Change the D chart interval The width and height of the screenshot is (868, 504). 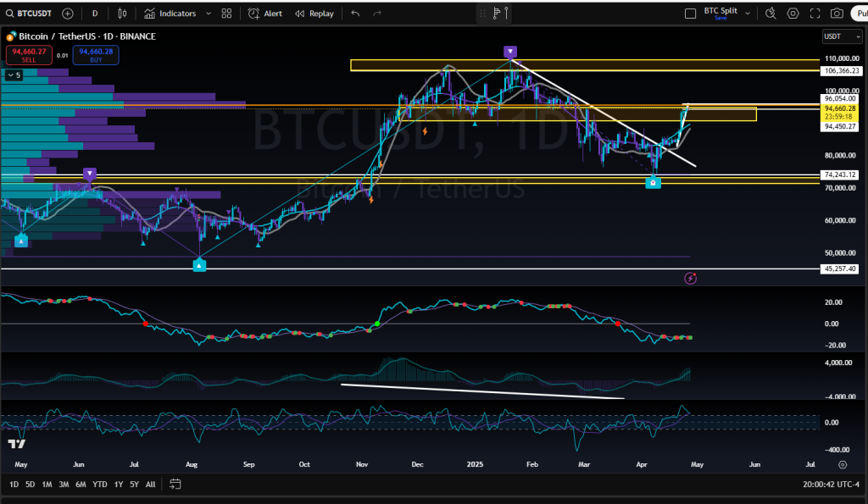point(95,14)
